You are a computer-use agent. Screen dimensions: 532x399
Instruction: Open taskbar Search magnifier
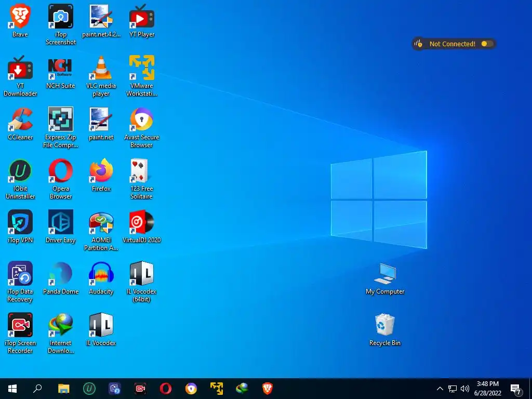coord(37,389)
